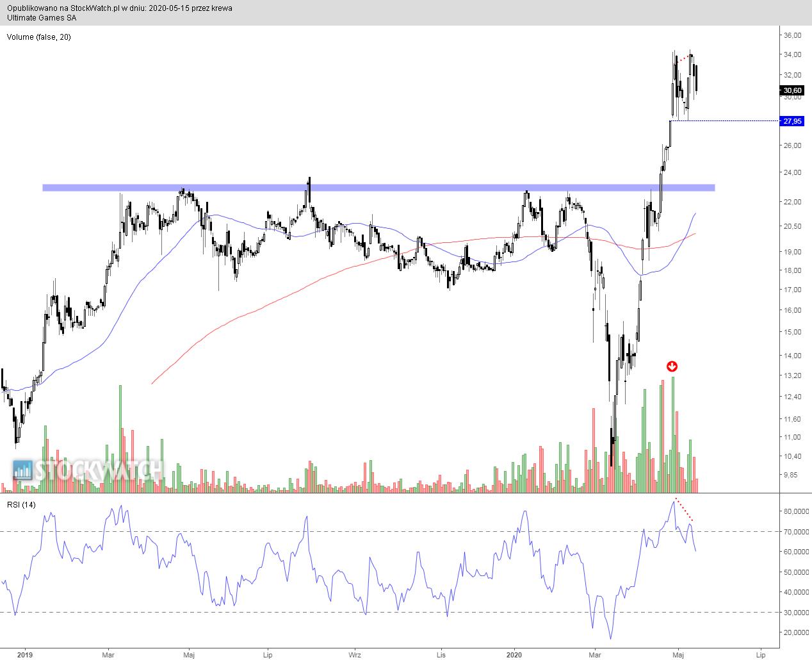Click the red down-arrow volume marker
812x660 pixels.
pos(672,367)
